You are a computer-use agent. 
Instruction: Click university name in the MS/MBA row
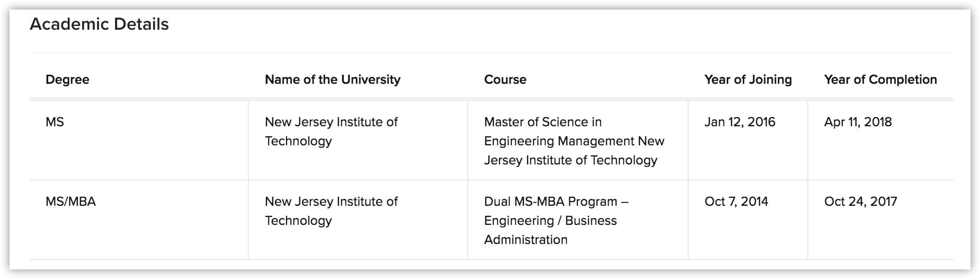coord(331,211)
